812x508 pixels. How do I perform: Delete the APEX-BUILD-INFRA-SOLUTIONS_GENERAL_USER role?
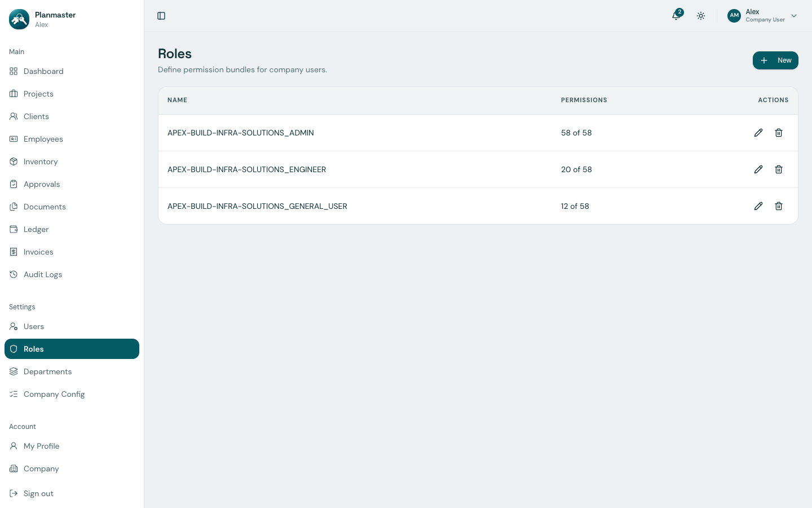point(779,206)
